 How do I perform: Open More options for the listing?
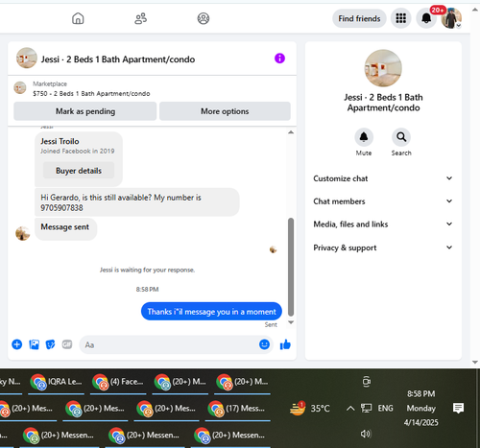225,111
